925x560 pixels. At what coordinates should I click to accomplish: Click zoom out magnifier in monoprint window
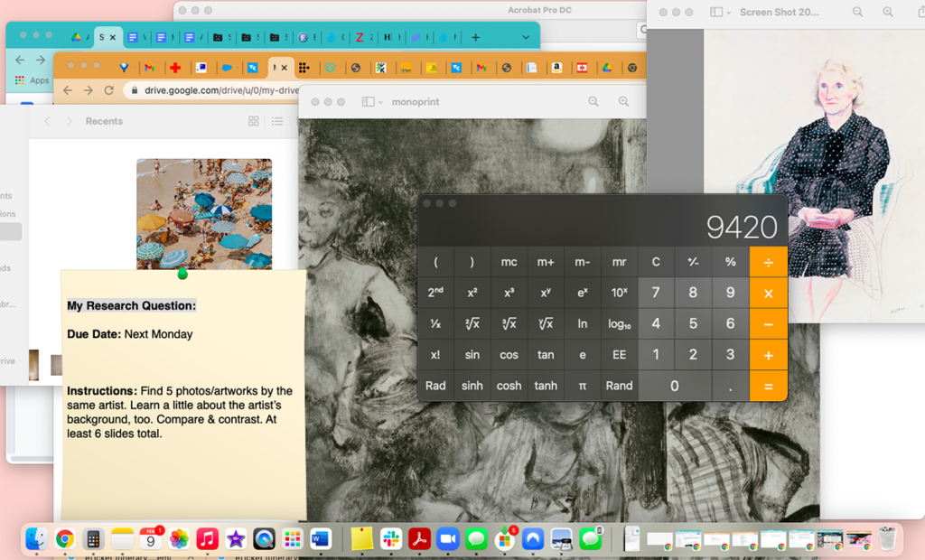coord(593,101)
